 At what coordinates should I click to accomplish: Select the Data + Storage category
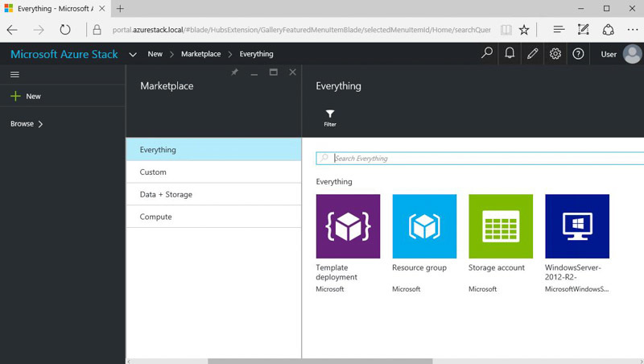pyautogui.click(x=166, y=194)
